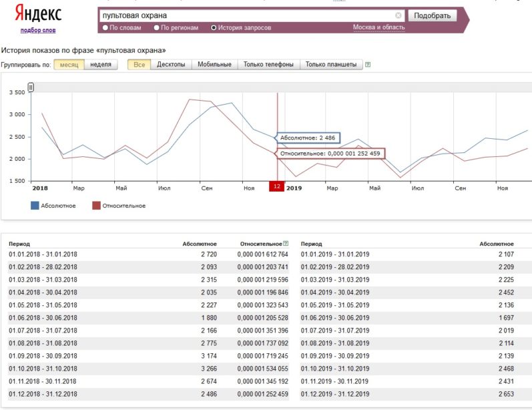Show Все devices statistics
Screen dimensions: 532x410
coord(139,65)
